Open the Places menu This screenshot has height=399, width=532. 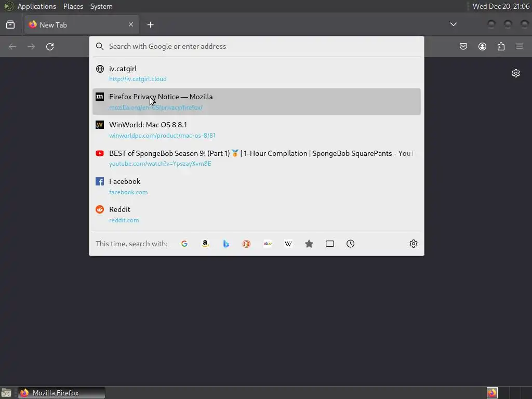[x=73, y=6]
